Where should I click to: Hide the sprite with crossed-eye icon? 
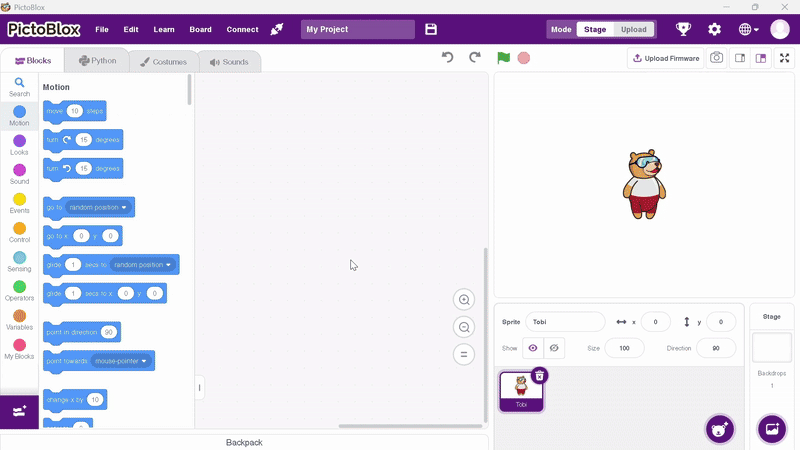[556, 348]
